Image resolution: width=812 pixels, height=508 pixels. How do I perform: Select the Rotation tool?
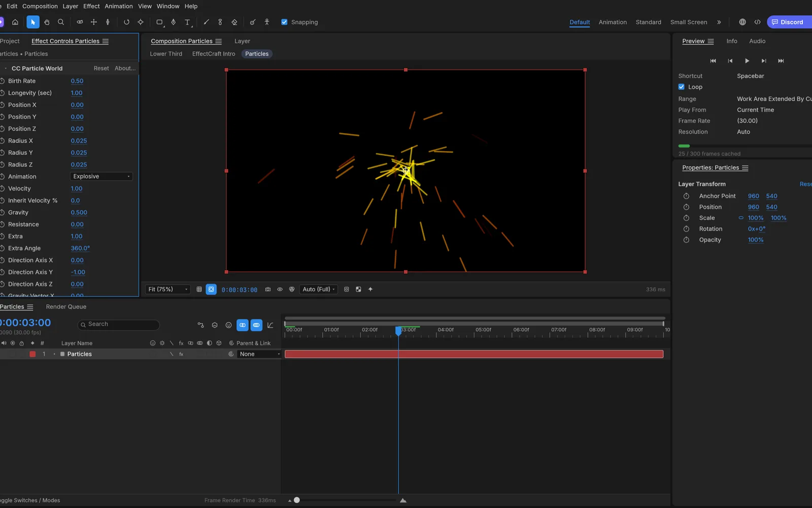click(126, 22)
